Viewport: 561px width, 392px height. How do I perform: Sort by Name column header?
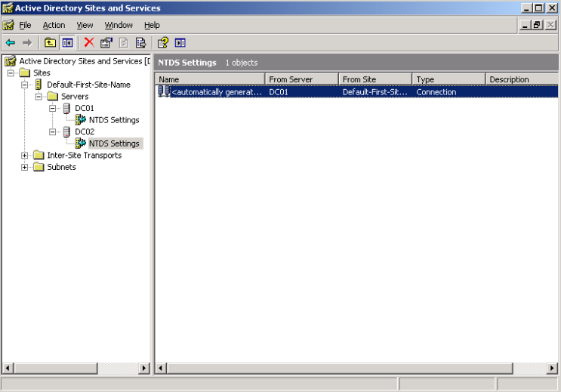point(210,79)
